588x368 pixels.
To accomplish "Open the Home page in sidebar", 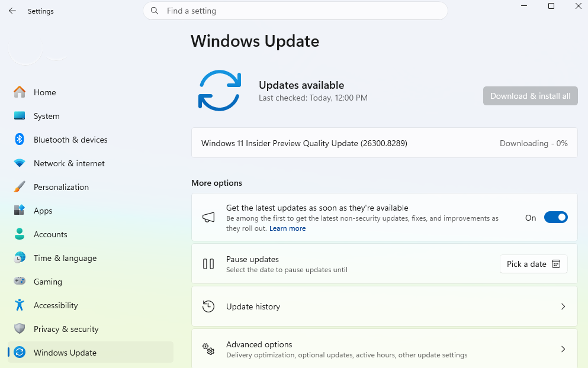I will point(45,92).
